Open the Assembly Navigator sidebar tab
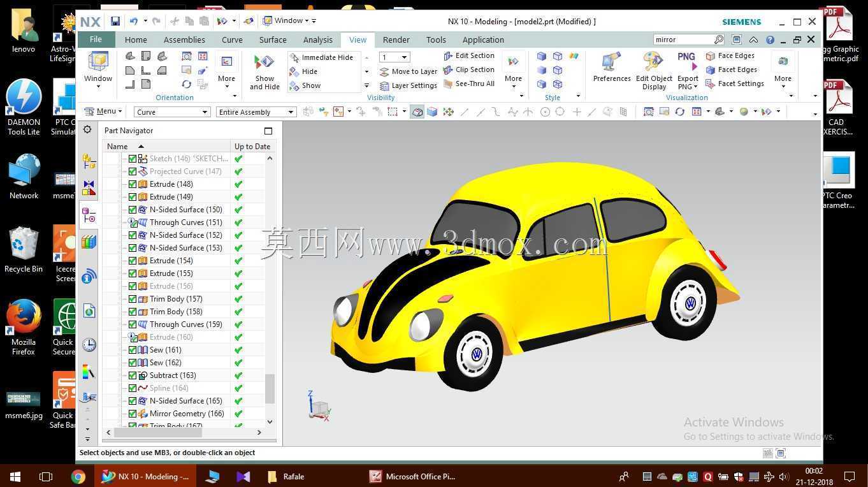This screenshot has width=868, height=487. 89,162
